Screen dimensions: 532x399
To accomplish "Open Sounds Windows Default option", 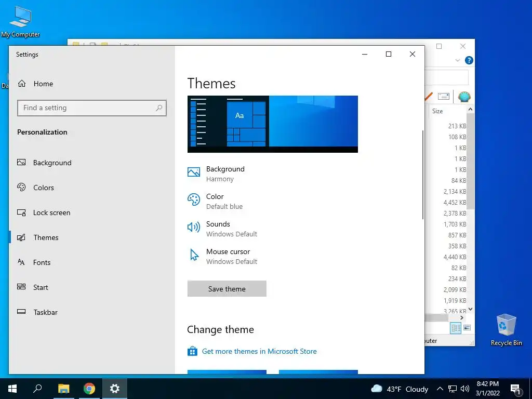I will [x=222, y=229].
